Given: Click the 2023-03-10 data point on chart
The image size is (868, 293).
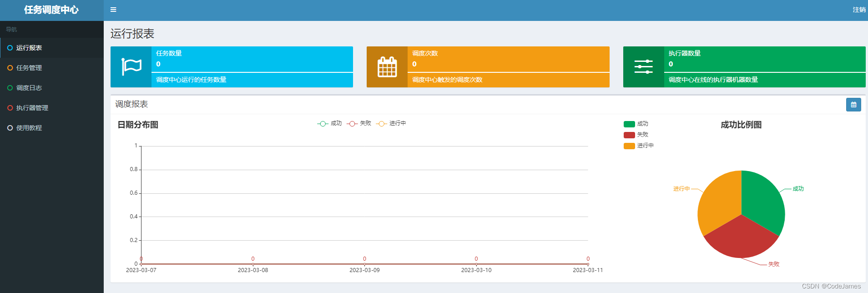Looking at the screenshot, I should (476, 264).
